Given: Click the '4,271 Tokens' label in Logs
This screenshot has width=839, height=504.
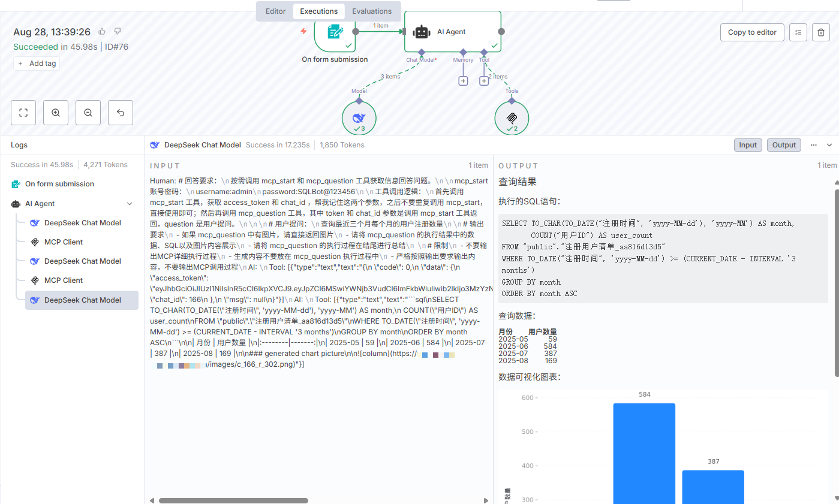Looking at the screenshot, I should (x=106, y=165).
